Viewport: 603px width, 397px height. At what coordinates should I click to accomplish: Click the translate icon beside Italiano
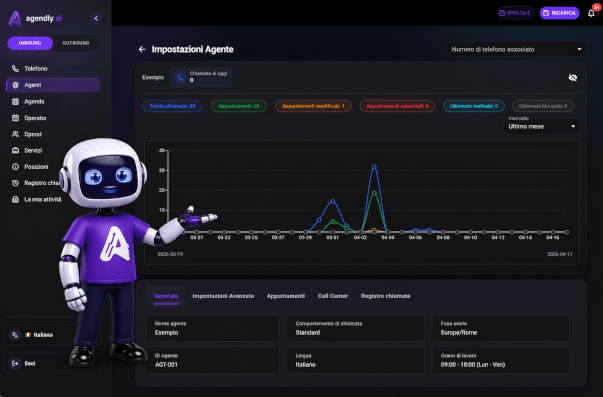15,335
